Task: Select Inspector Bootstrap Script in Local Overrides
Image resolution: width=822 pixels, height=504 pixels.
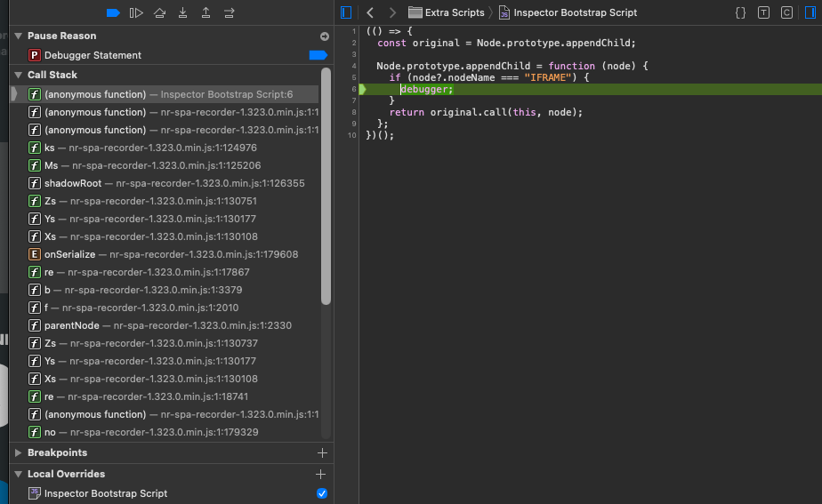Action: [x=172, y=493]
